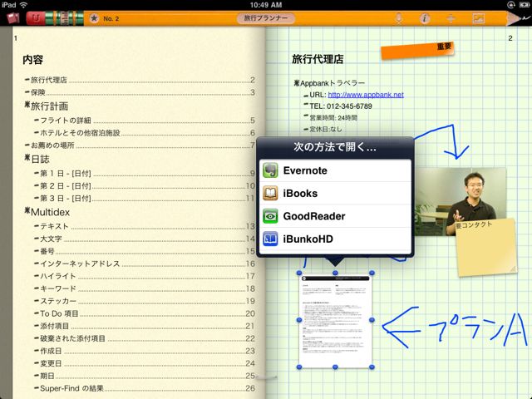Open キーワード contents entry
This screenshot has height=399, width=532.
coord(145,288)
